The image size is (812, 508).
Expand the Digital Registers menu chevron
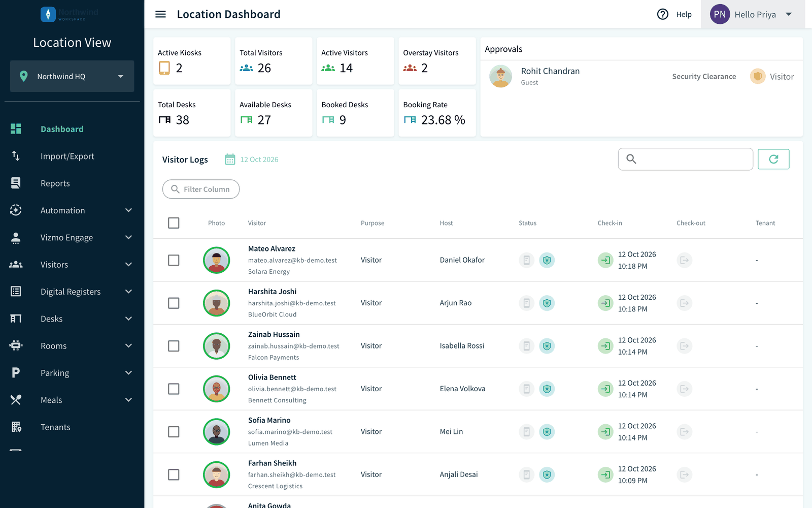point(128,292)
